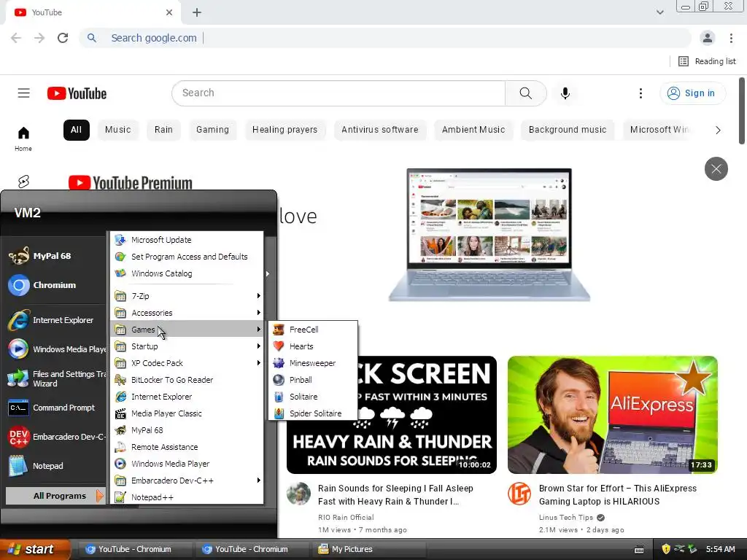747x560 pixels.
Task: Launch Spider Solitaire
Action: pyautogui.click(x=312, y=413)
